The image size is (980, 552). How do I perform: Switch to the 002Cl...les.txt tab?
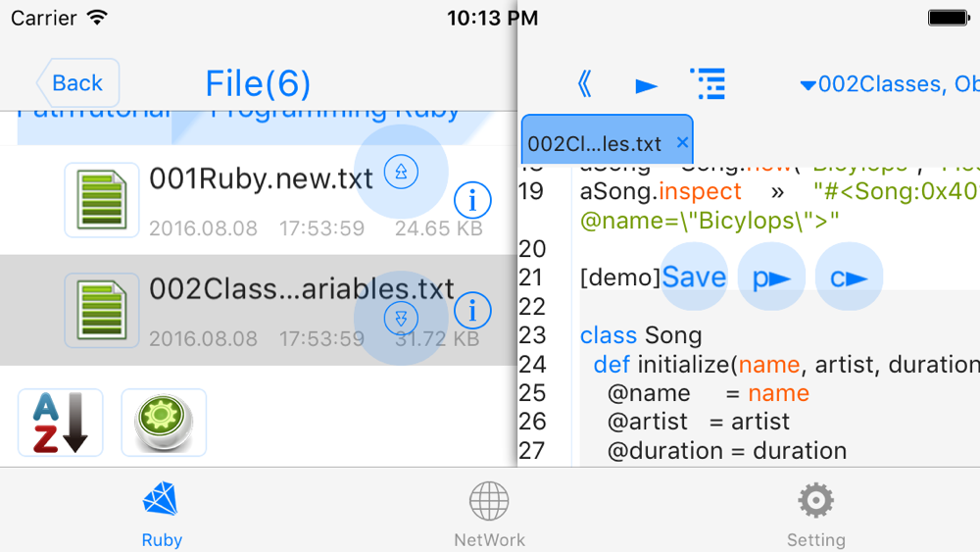[x=594, y=144]
